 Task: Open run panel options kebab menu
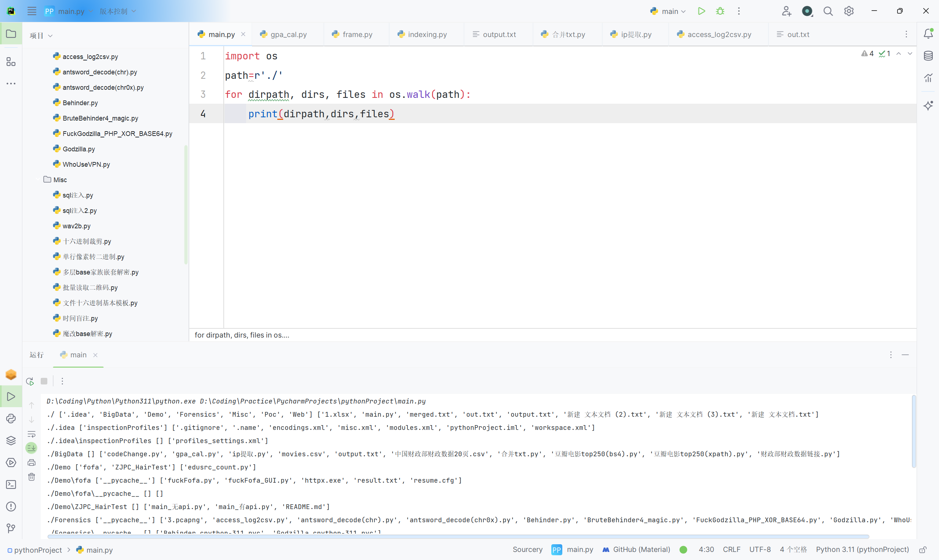[891, 355]
